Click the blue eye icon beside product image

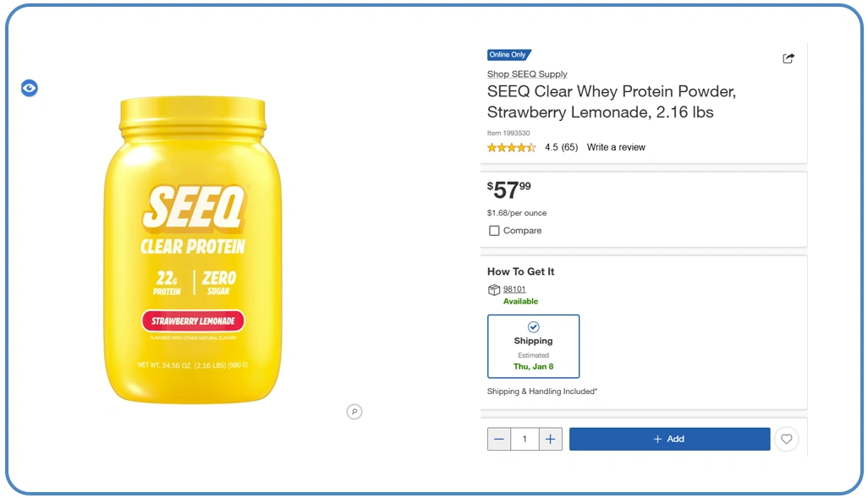pyautogui.click(x=30, y=88)
